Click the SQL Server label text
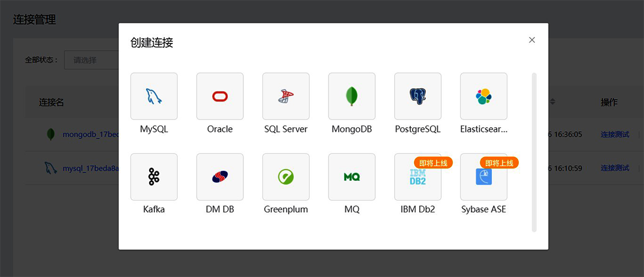The width and height of the screenshot is (644, 277). [x=286, y=129]
